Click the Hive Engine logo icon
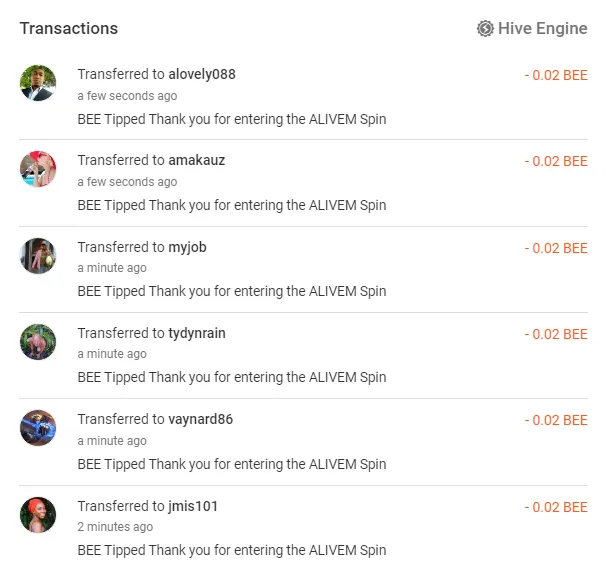 pyautogui.click(x=485, y=29)
